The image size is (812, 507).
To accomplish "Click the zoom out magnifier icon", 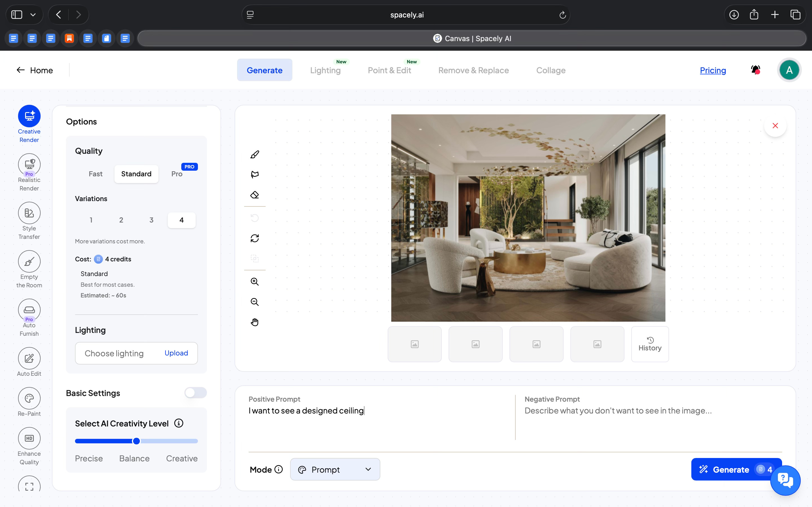I will coord(255,302).
